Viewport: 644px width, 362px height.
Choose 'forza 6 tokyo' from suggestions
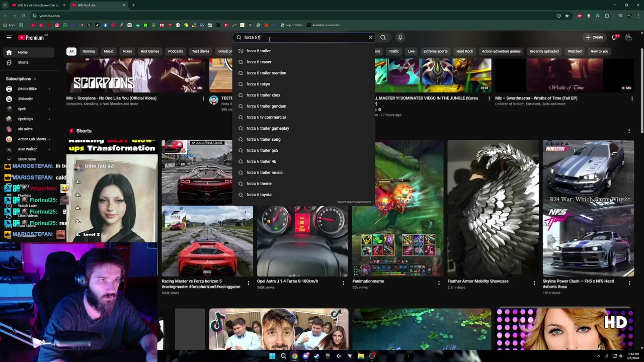click(x=304, y=84)
